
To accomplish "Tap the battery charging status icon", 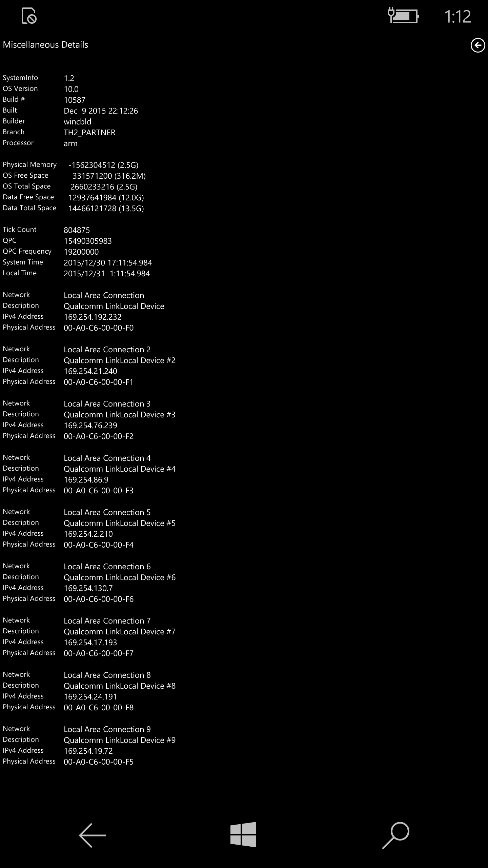I will pyautogui.click(x=403, y=16).
